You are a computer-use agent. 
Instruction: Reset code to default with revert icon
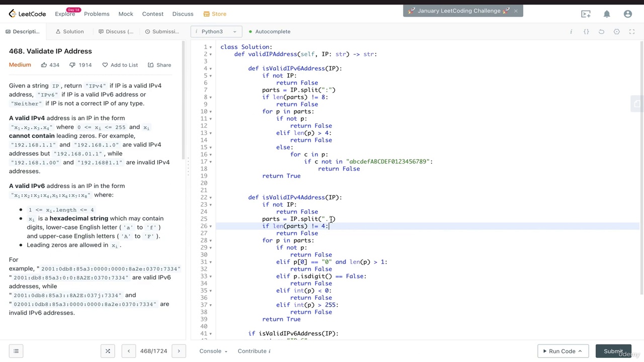(x=601, y=32)
